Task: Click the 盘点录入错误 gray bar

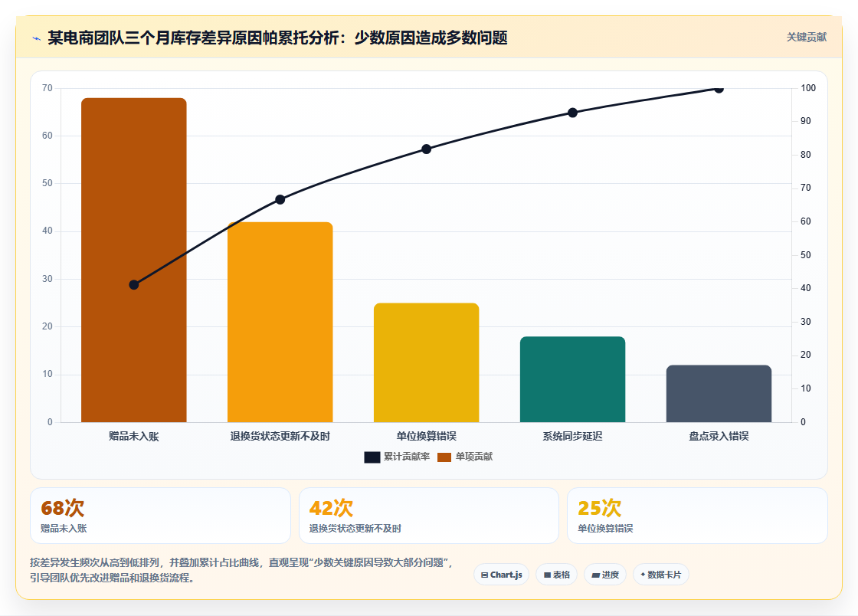Action: (x=719, y=394)
